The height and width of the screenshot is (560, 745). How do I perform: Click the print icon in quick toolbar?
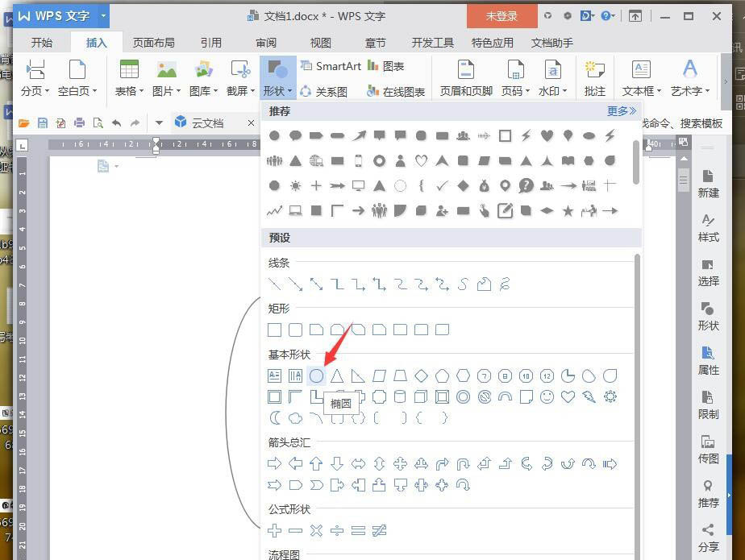click(79, 123)
